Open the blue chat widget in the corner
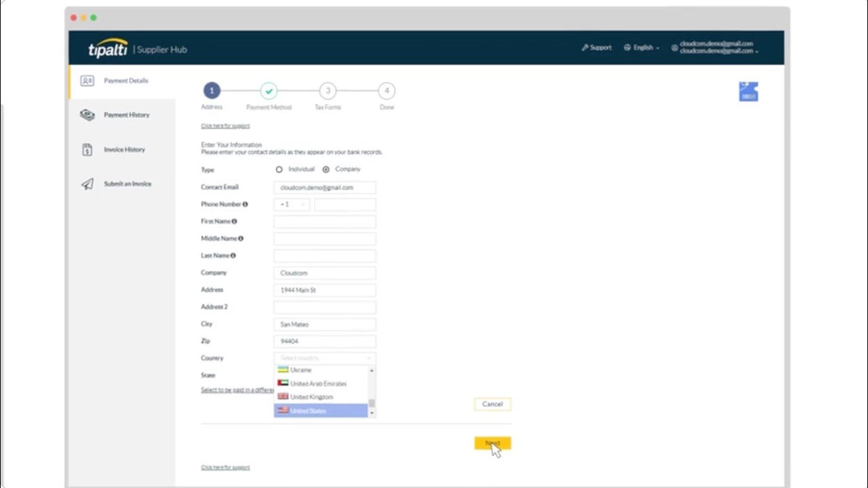Viewport: 868px width, 488px height. coord(748,91)
